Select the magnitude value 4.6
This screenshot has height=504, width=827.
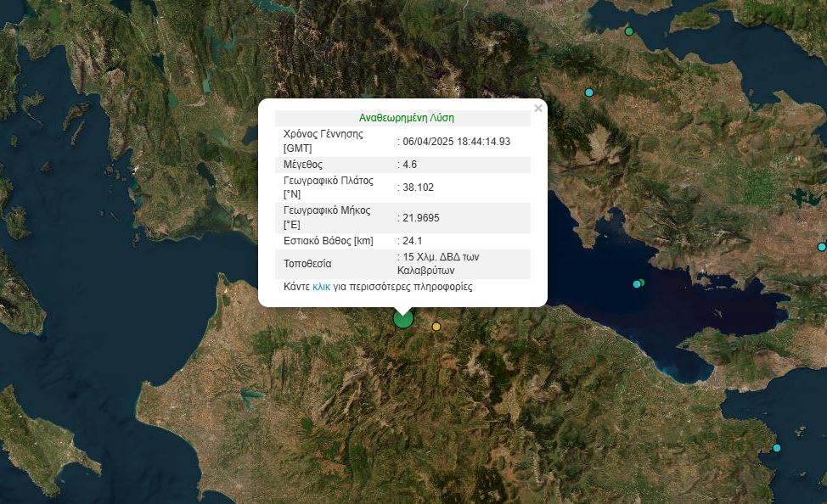coord(409,165)
